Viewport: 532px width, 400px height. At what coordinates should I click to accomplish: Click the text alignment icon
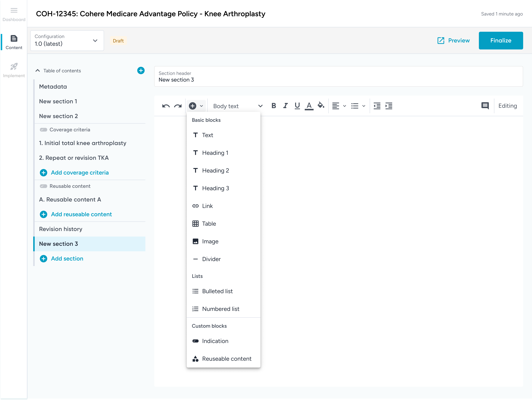[x=336, y=106]
